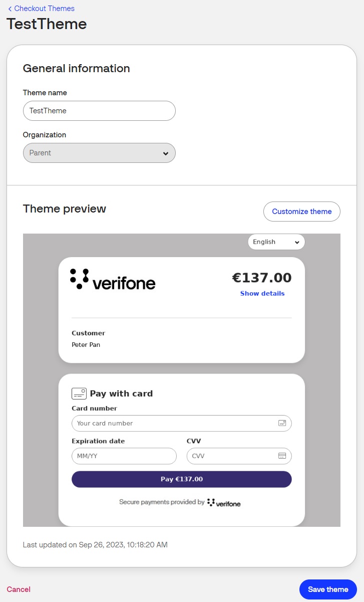The image size is (364, 602).
Task: Click the credit card icon beside Pay with card
Action: point(79,393)
